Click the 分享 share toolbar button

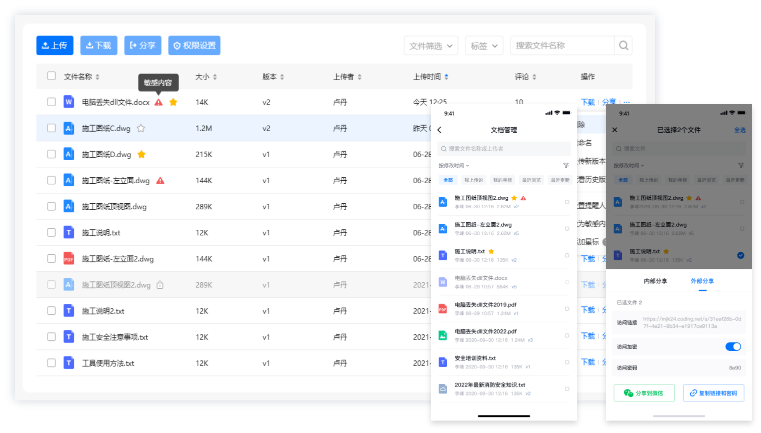pos(143,45)
